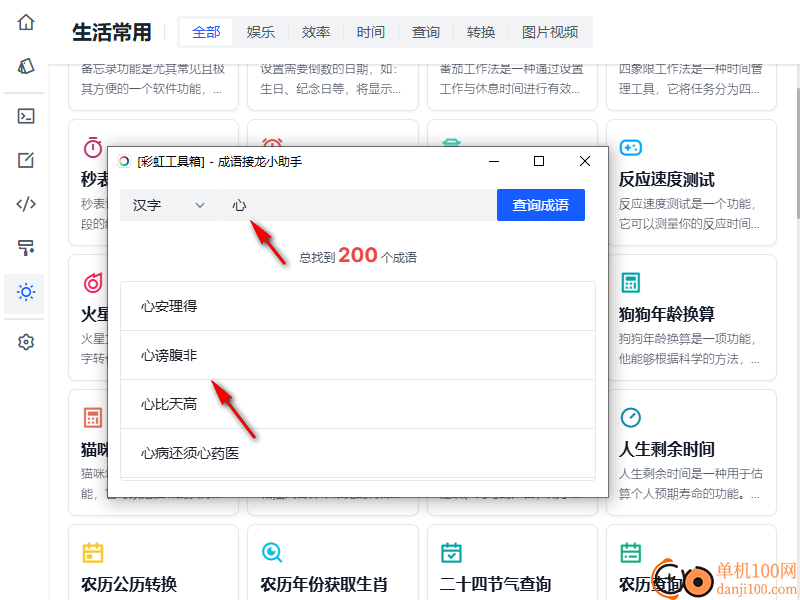Switch to the 全部 tab
This screenshot has width=800, height=600.
206,32
